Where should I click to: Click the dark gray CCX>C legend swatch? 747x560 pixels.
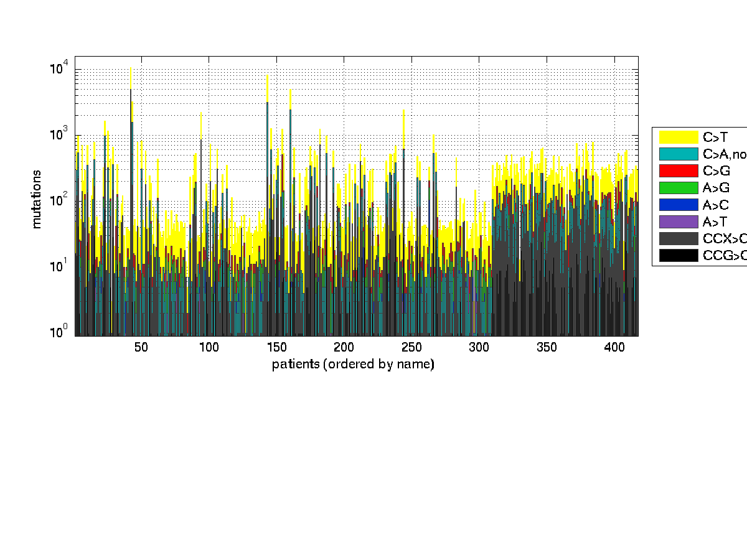[x=678, y=238]
